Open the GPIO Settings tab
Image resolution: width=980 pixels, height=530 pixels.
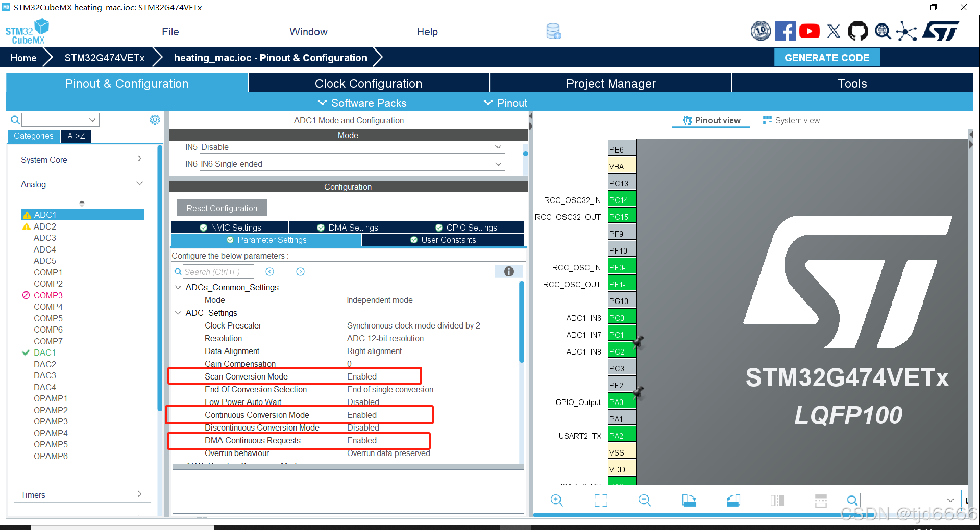click(x=465, y=228)
